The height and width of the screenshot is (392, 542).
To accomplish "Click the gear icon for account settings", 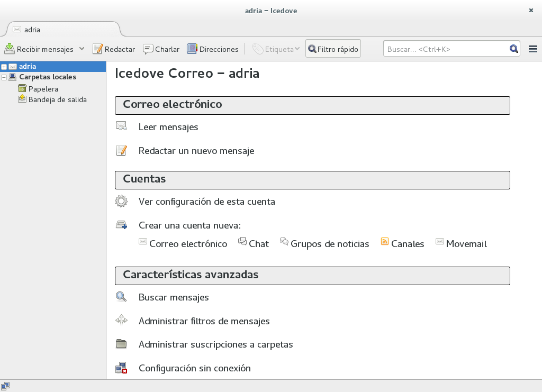I will click(121, 201).
